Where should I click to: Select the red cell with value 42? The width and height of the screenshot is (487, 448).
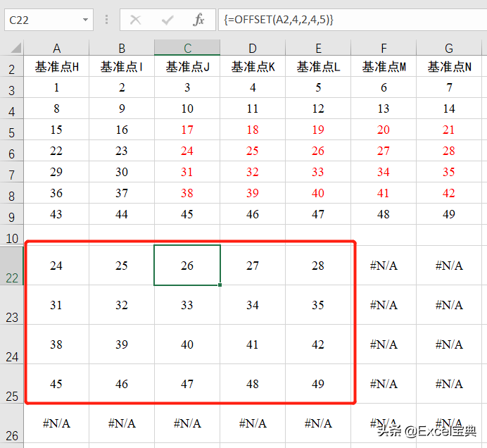449,193
